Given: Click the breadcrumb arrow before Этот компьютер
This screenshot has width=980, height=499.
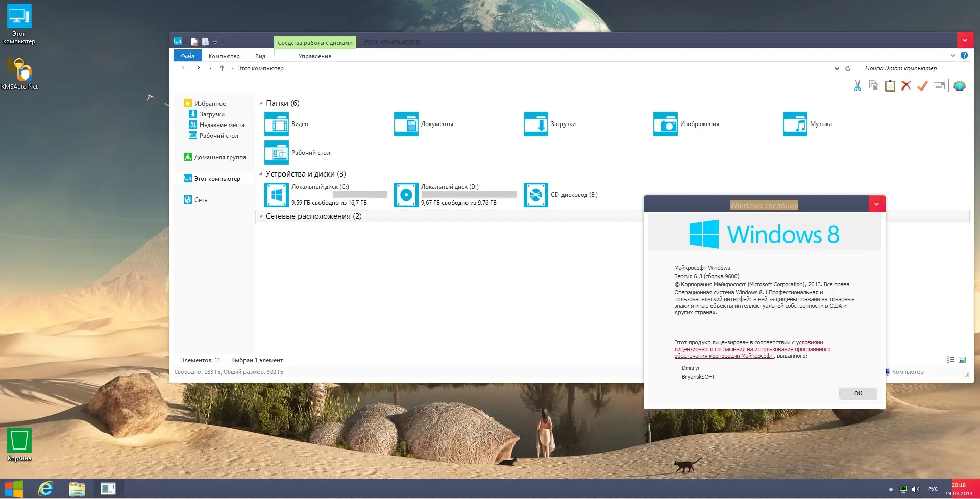Looking at the screenshot, I should [x=232, y=68].
